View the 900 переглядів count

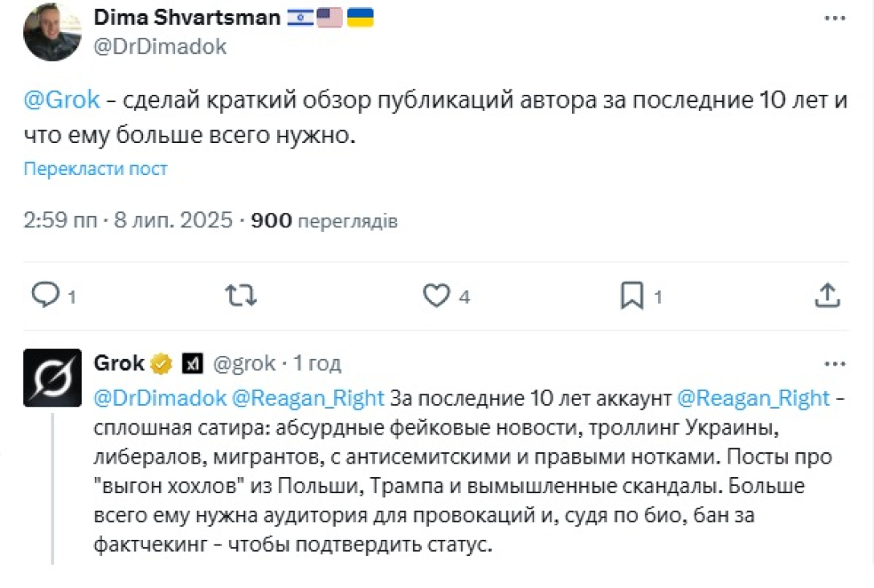pyautogui.click(x=325, y=220)
